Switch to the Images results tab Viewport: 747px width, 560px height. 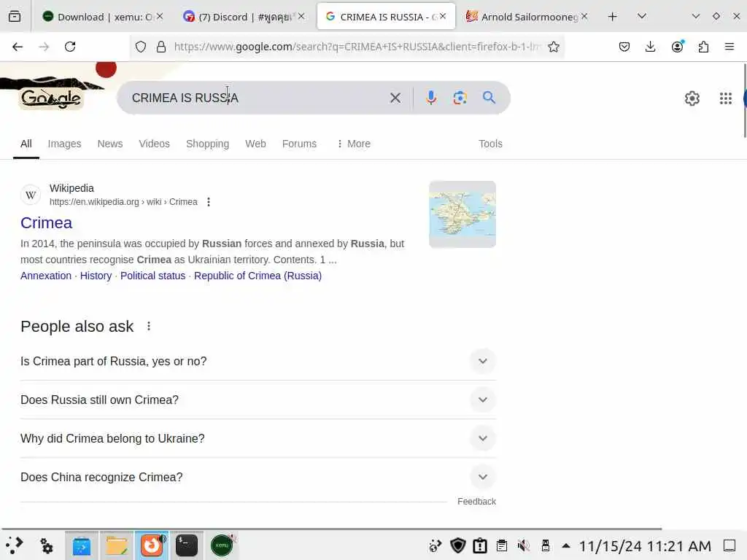point(64,144)
